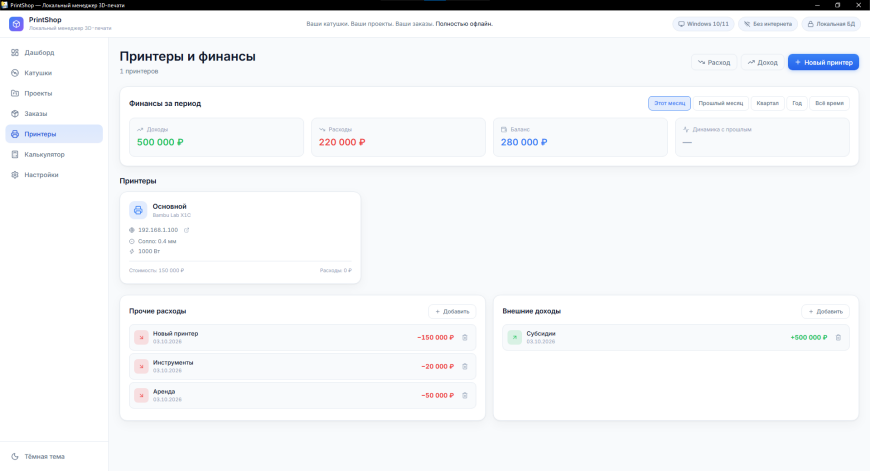Screen dimensions: 870x471
Task: Click the Расход button
Action: (714, 62)
